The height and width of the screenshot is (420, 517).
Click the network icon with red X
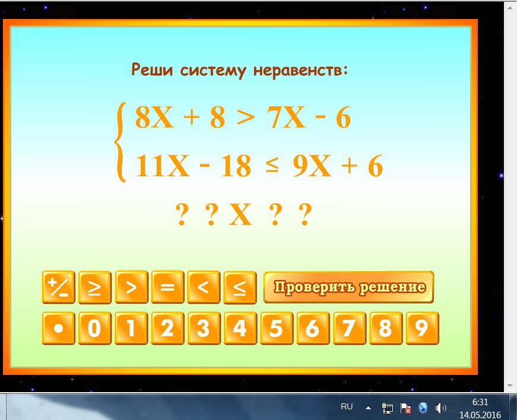pos(407,408)
